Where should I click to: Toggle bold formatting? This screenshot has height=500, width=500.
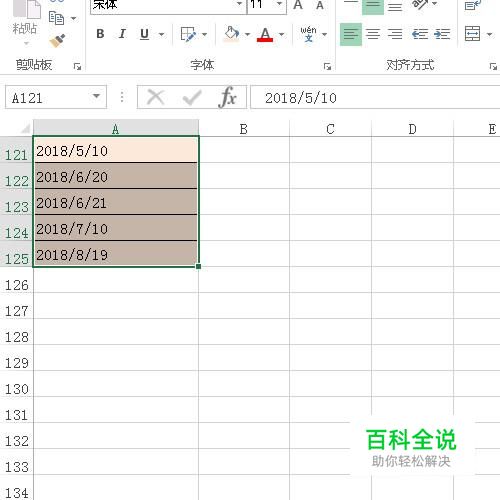(x=100, y=34)
